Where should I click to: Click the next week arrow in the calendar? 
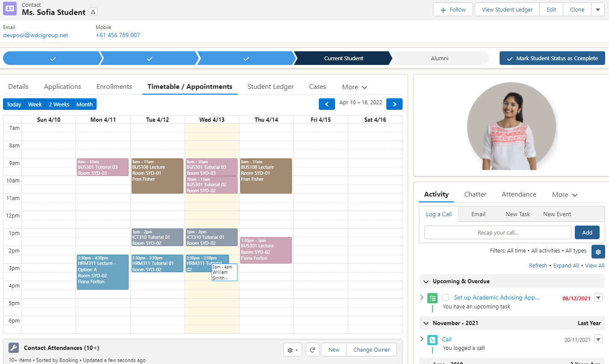point(394,104)
